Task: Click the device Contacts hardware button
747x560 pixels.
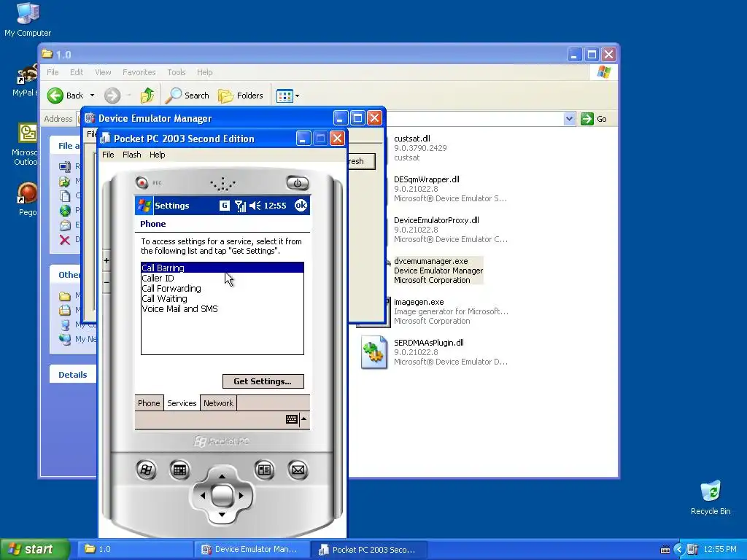Action: 264,470
